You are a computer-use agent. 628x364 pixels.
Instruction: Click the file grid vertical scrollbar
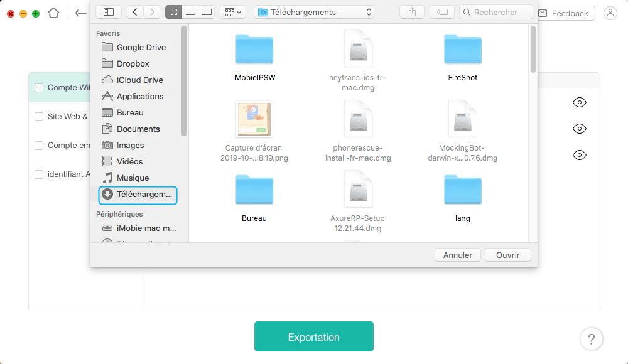pos(533,49)
